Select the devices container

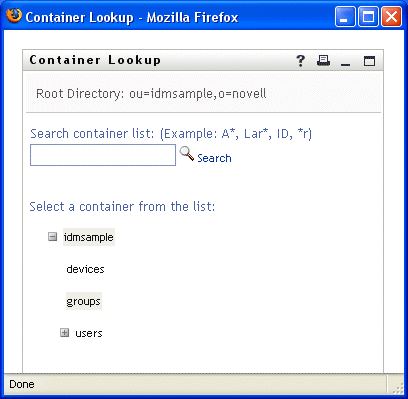tap(85, 269)
